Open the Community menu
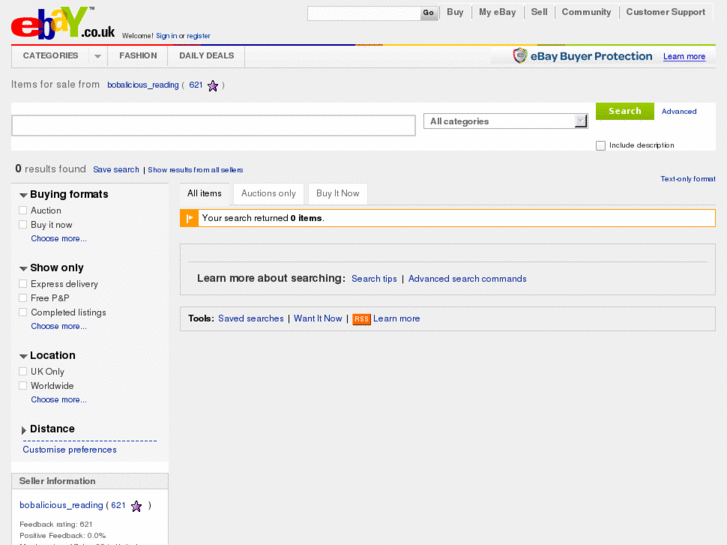This screenshot has height=545, width=727. (586, 12)
